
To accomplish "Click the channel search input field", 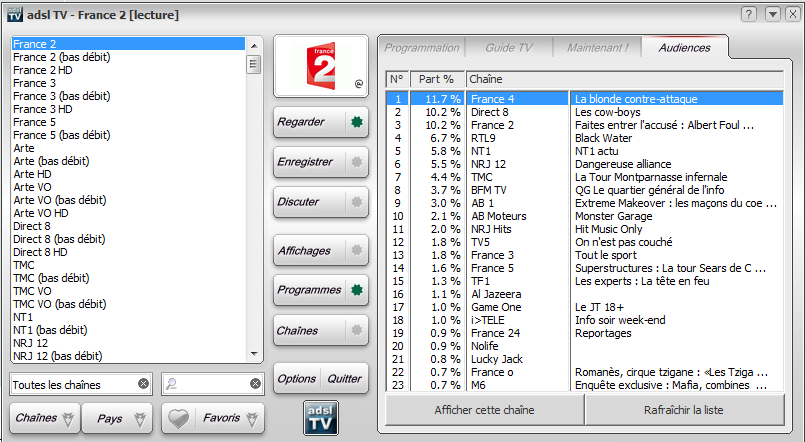I will click(x=213, y=384).
